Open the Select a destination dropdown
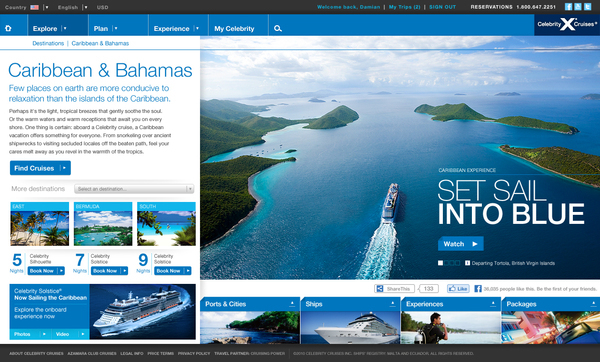600x362 pixels. pos(134,189)
